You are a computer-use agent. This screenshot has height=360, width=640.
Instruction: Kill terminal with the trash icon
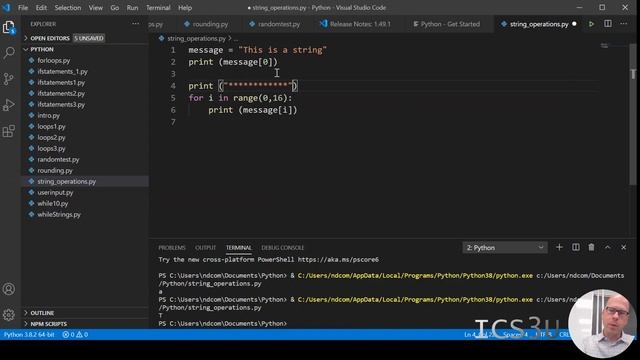[591, 247]
